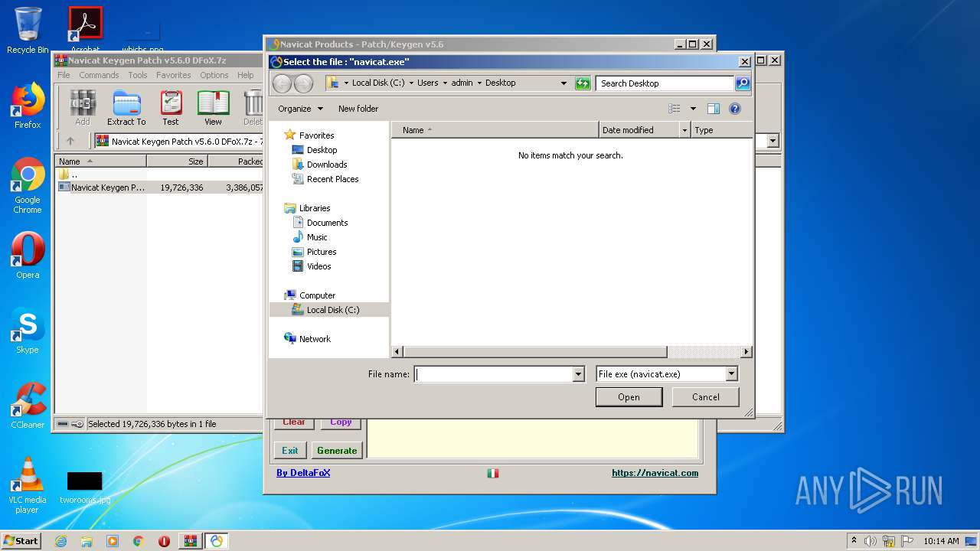Image resolution: width=980 pixels, height=551 pixels.
Task: Click the volume icon in system tray
Action: click(871, 541)
